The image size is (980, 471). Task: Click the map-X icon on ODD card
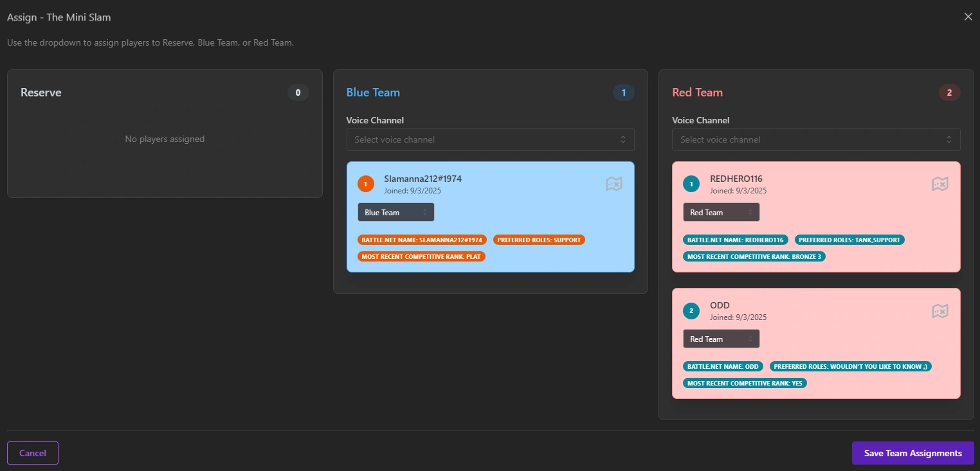click(939, 311)
